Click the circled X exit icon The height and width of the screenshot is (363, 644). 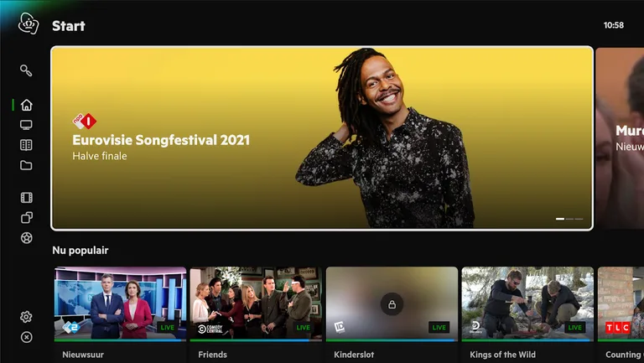click(26, 337)
